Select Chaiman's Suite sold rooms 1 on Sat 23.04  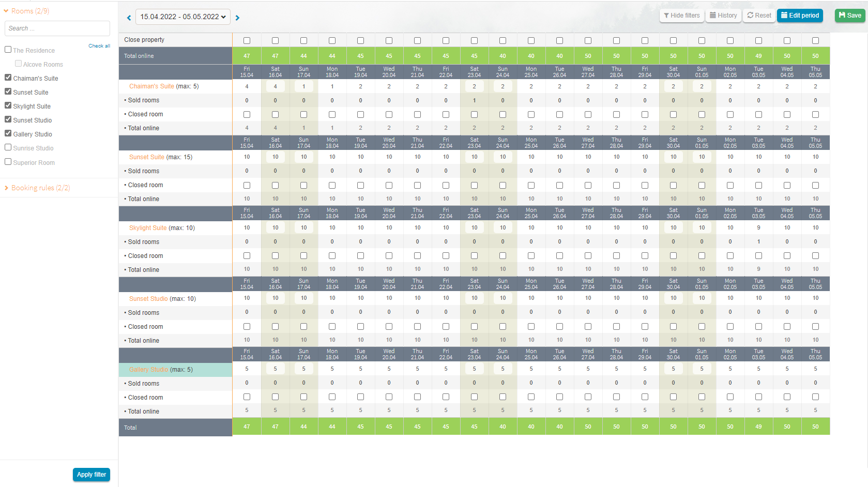474,100
